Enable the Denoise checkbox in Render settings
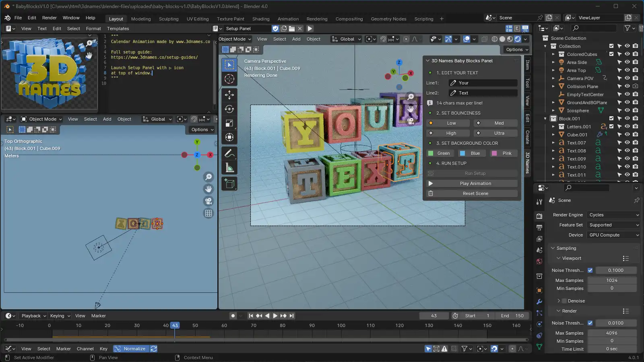This screenshot has width=644, height=362. (564, 300)
